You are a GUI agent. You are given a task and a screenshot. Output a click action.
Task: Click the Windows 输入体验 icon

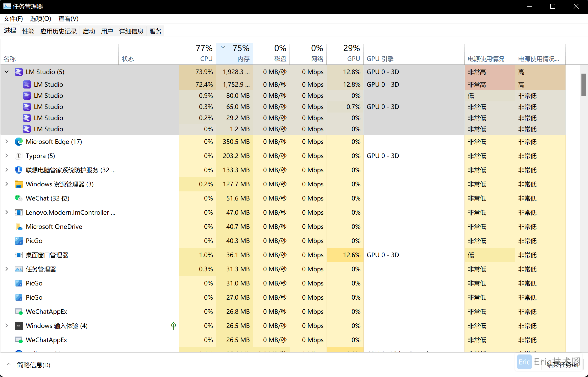(19, 326)
